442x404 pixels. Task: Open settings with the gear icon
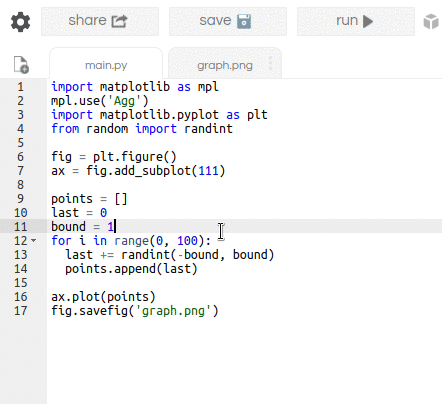point(21,22)
